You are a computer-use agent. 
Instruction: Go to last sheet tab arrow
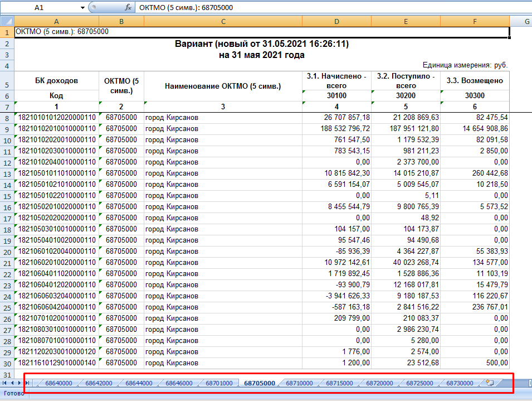coord(27,383)
